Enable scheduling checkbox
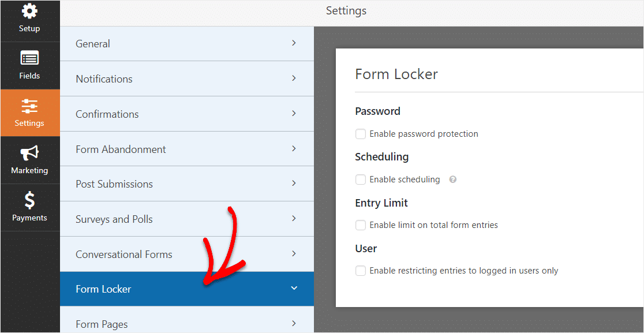This screenshot has width=644, height=333. [x=361, y=179]
